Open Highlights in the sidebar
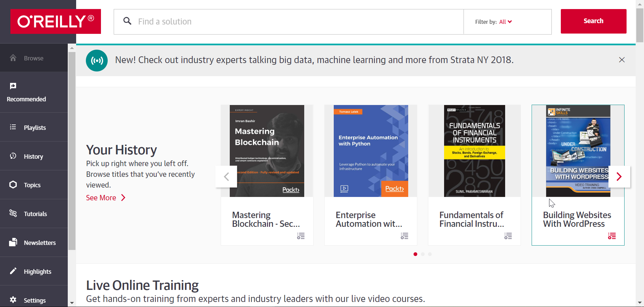 [x=34, y=271]
